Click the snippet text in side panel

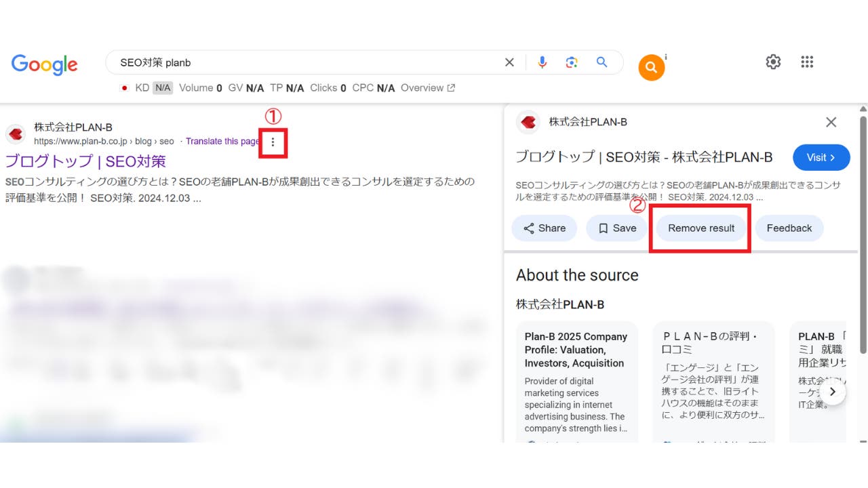tap(678, 191)
